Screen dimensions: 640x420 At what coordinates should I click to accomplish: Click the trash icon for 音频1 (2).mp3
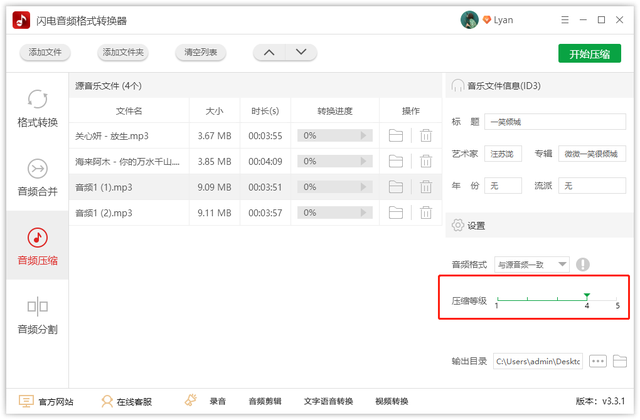426,212
